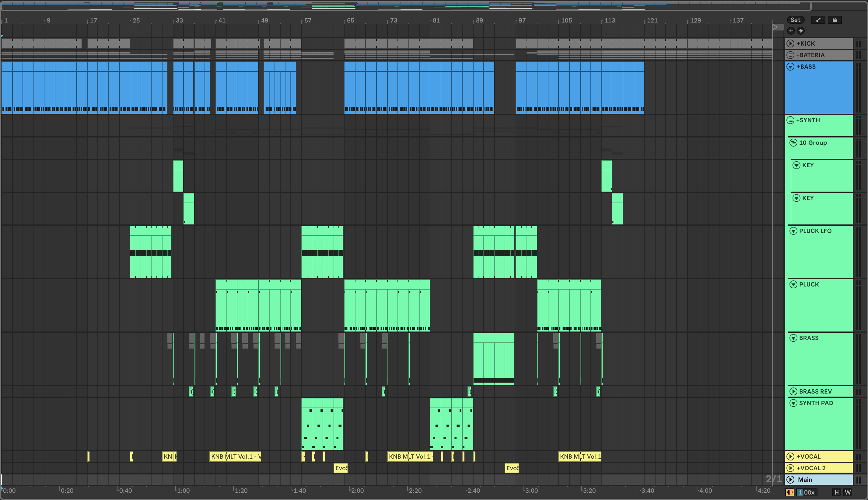
Task: Select the +BATERIA track name
Action: pos(810,55)
